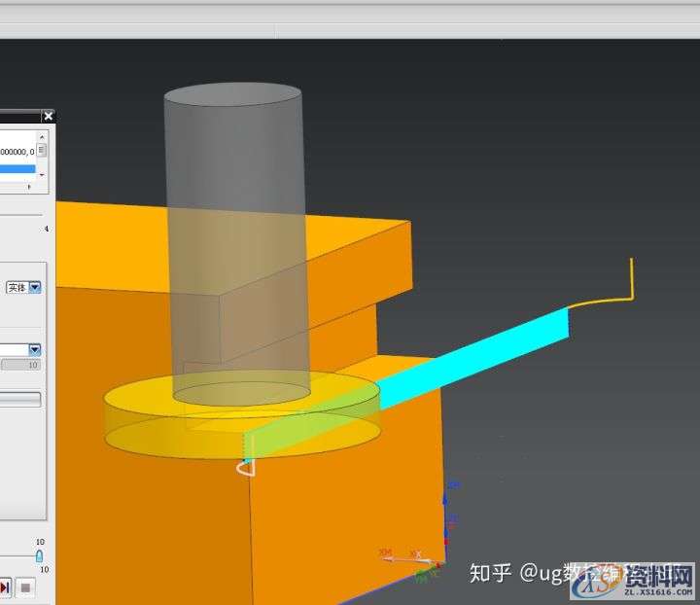The height and width of the screenshot is (605, 700).
Task: Select the list row ending in 000000, 0
Action: tap(17, 151)
